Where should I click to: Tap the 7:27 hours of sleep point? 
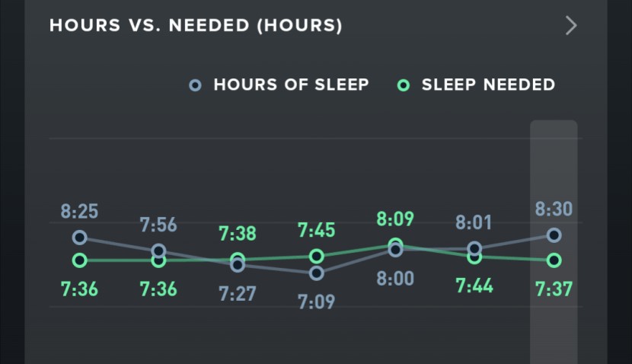click(238, 265)
